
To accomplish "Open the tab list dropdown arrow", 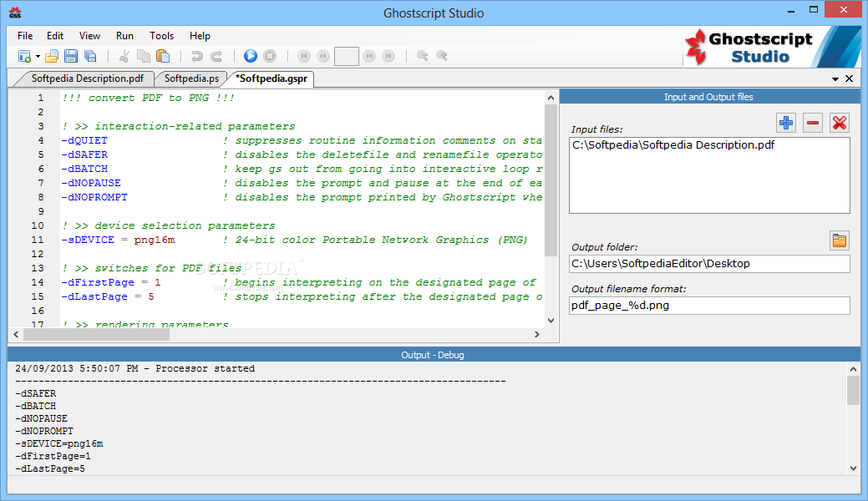I will (x=835, y=79).
